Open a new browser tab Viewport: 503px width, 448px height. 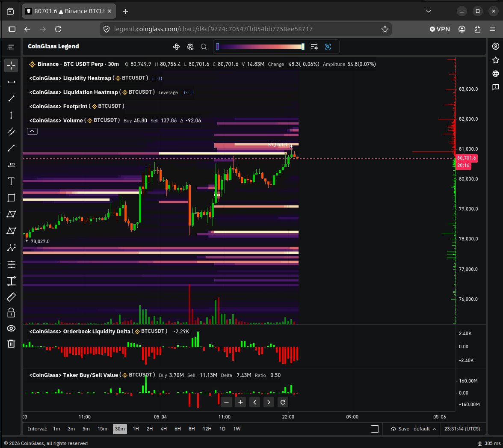[x=125, y=12]
